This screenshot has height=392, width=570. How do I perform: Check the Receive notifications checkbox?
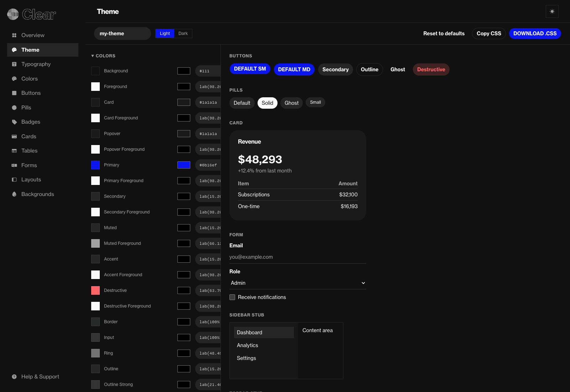tap(232, 297)
